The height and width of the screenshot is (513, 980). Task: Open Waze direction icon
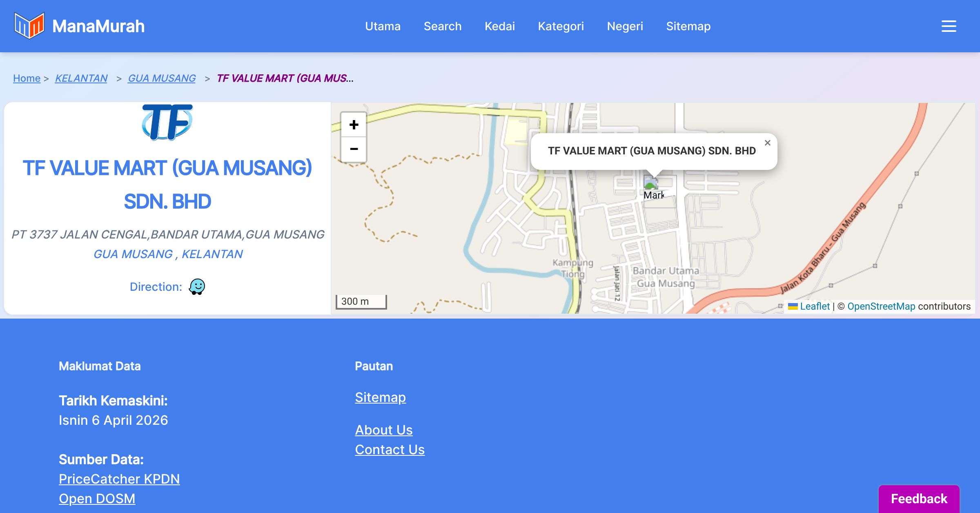(197, 287)
